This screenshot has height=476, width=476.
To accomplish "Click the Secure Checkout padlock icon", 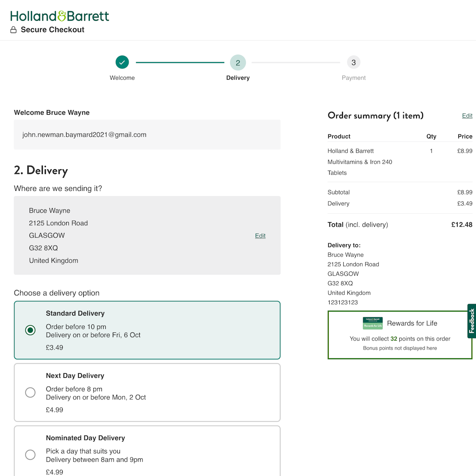I will pyautogui.click(x=13, y=30).
